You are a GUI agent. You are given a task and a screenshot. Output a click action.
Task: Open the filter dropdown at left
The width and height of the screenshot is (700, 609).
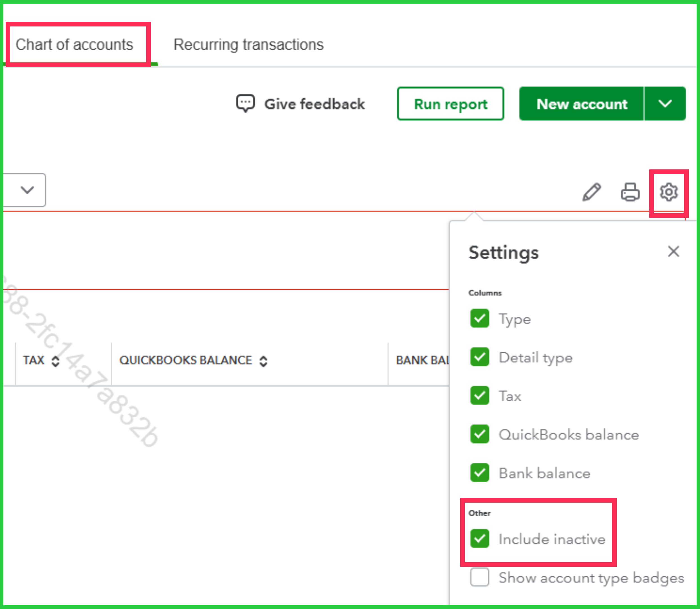[x=27, y=190]
